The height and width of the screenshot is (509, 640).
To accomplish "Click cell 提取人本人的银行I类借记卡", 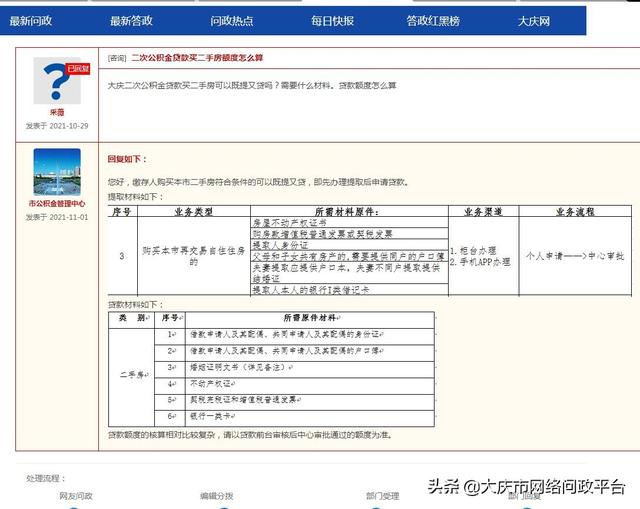I will point(349,290).
